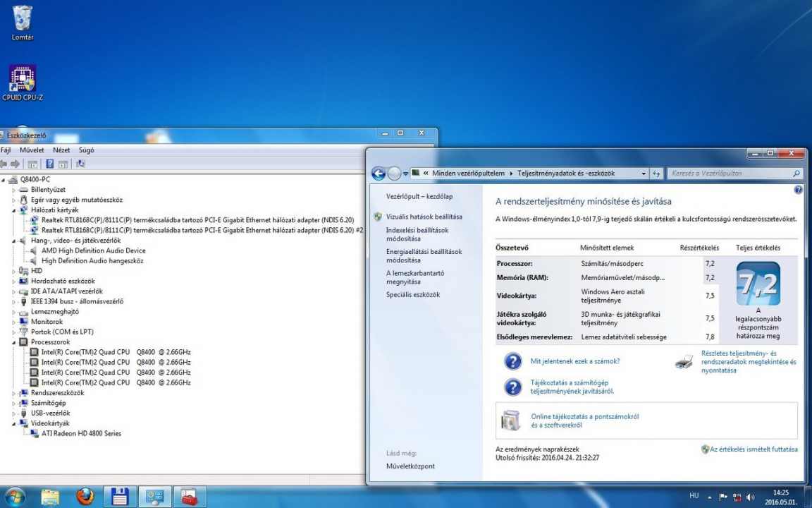
Task: Open 'Speciális eszközök' link
Action: click(413, 294)
